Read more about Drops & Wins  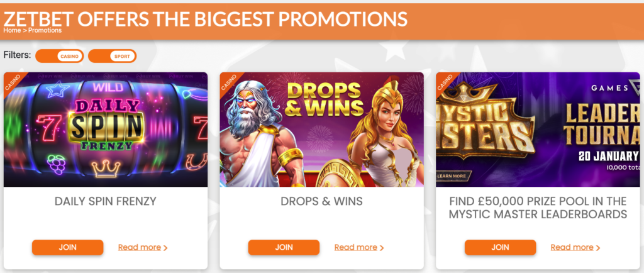(x=359, y=248)
